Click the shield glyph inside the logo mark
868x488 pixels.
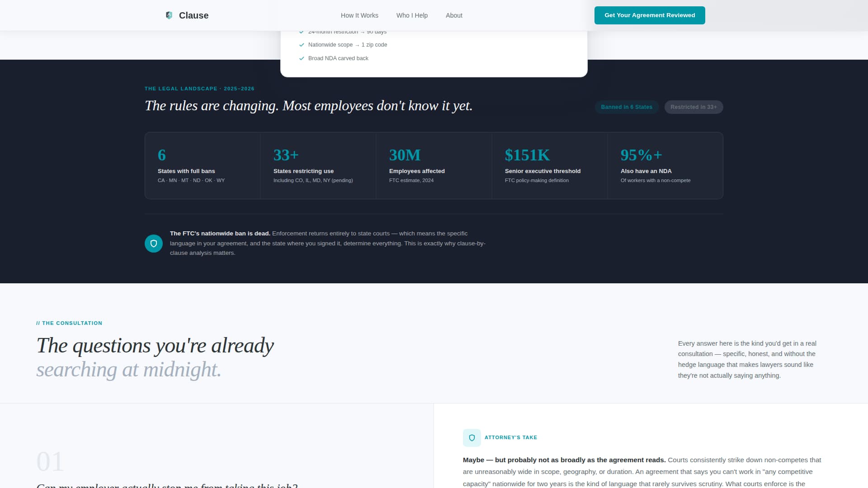169,15
